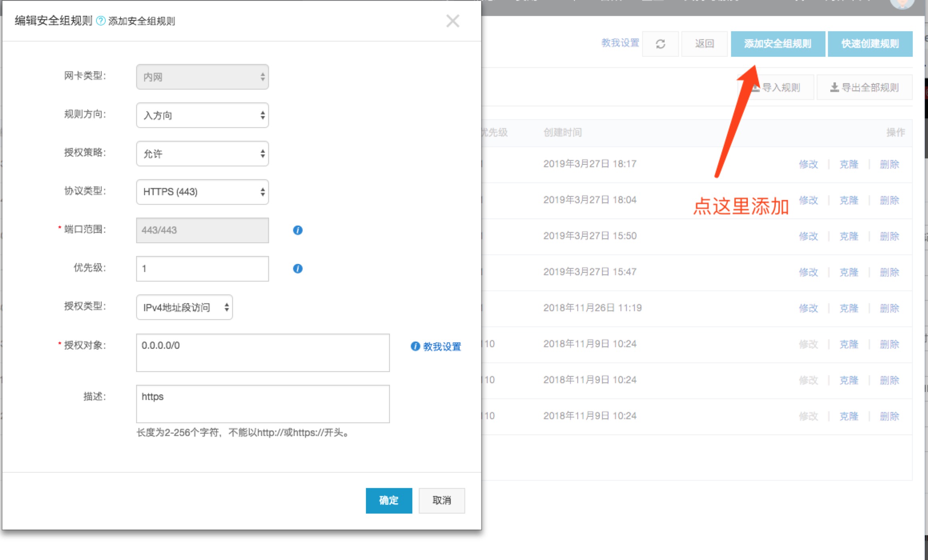Image resolution: width=928 pixels, height=560 pixels.
Task: Click 修改 for rule created 2019年3月27日 15:47
Action: (x=808, y=272)
